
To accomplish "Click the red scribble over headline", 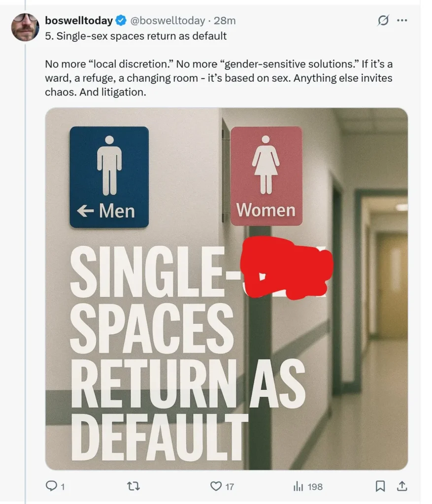I will [x=287, y=267].
